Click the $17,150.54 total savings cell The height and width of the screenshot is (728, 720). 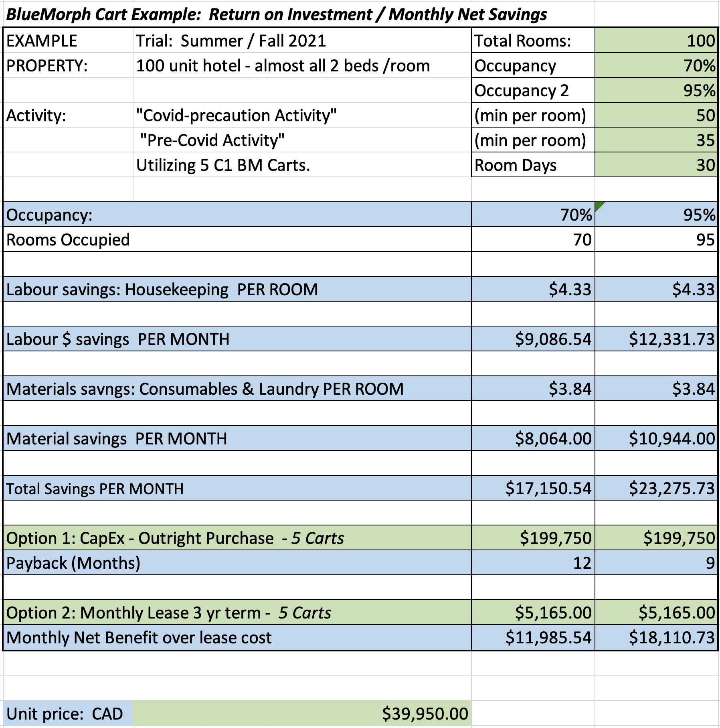[533, 488]
